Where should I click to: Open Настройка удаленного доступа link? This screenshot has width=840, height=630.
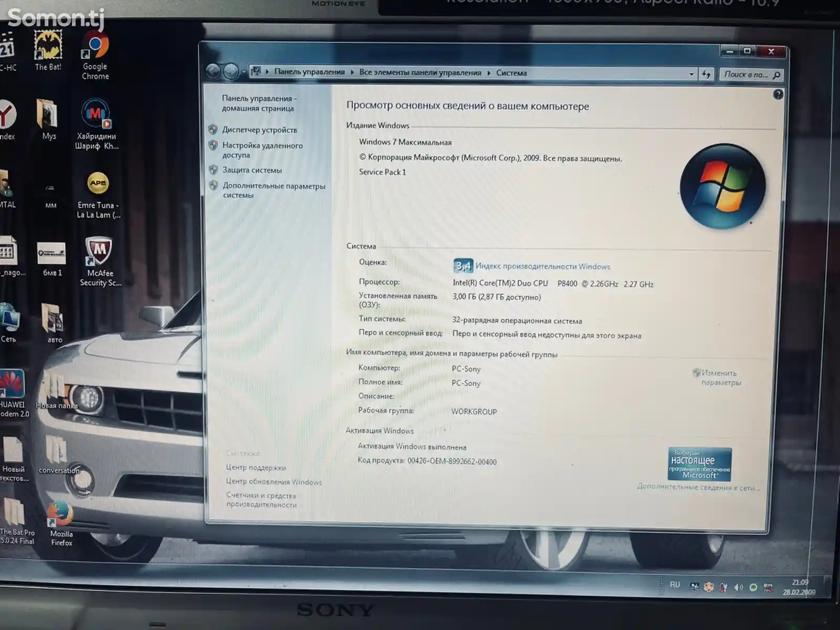pyautogui.click(x=262, y=150)
